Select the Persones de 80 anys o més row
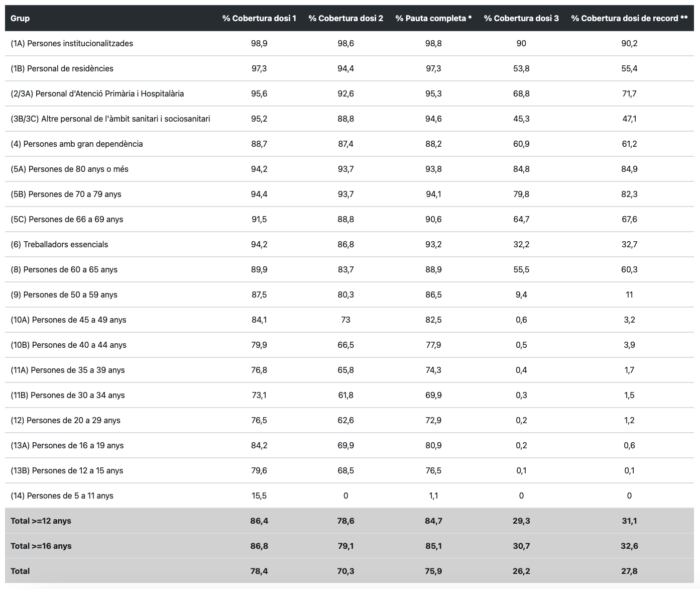Screen dimensions: 700x589 tap(69, 169)
